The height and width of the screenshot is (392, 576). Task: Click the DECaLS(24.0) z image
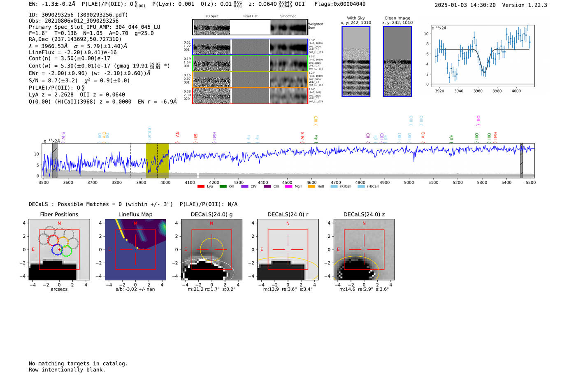[364, 250]
